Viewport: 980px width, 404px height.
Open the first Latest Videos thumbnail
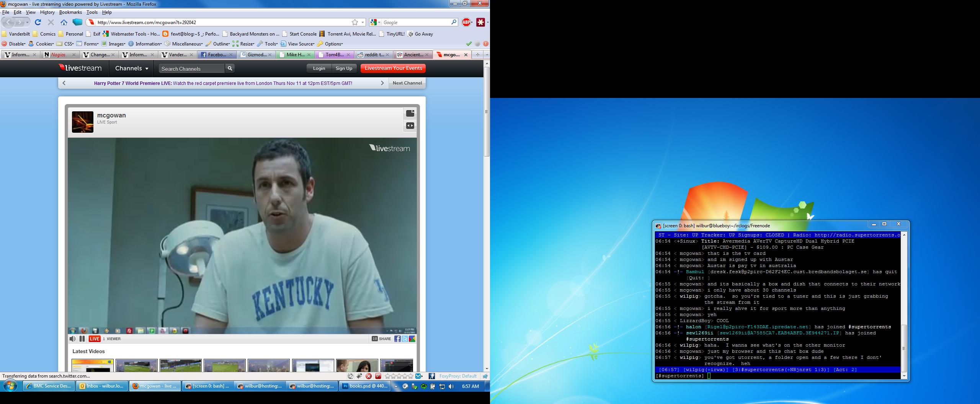point(93,365)
